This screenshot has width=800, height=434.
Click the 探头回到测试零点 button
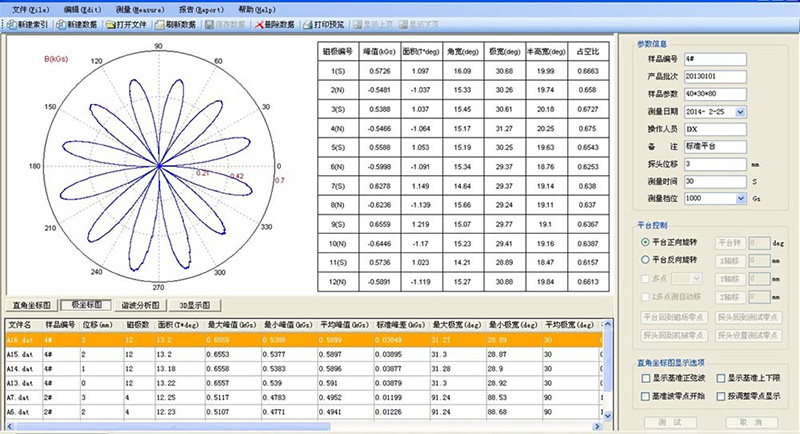(748, 317)
